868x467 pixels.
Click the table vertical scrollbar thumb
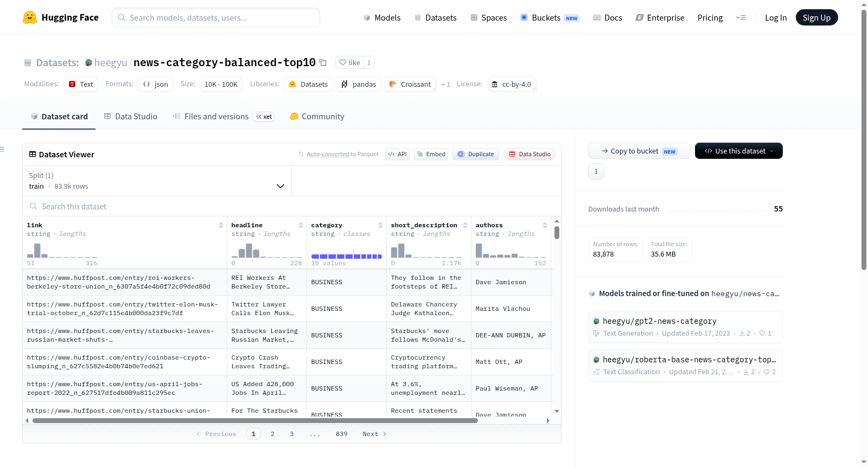coord(557,233)
